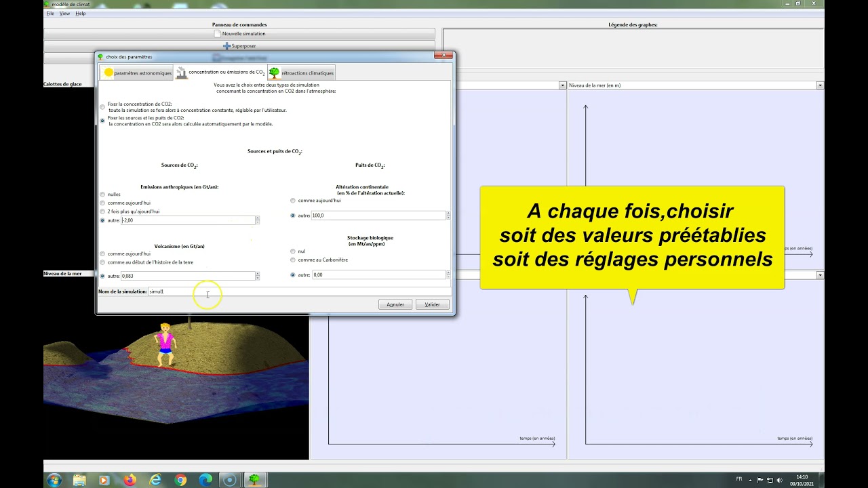Open the network icon in the system tray
This screenshot has width=868, height=488.
(770, 480)
